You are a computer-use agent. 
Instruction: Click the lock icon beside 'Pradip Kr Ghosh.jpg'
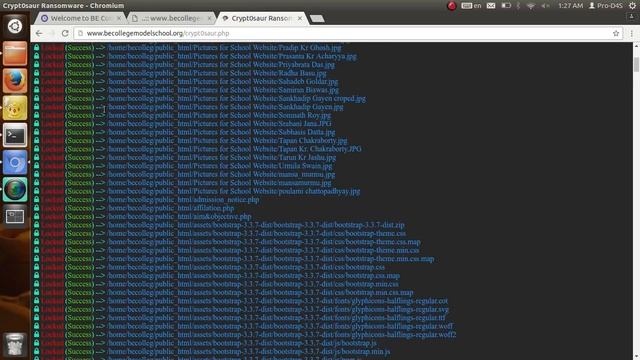(x=36, y=48)
